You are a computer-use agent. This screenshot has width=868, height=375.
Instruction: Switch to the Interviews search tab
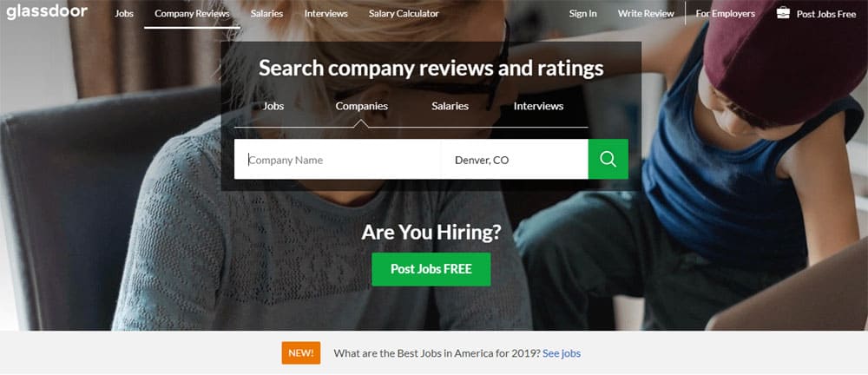tap(539, 107)
